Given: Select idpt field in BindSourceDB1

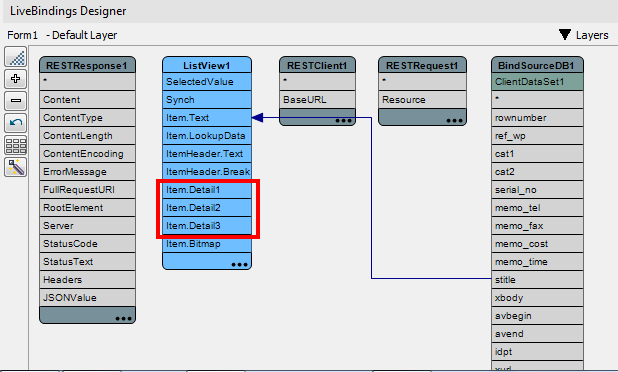Looking at the screenshot, I should click(537, 352).
